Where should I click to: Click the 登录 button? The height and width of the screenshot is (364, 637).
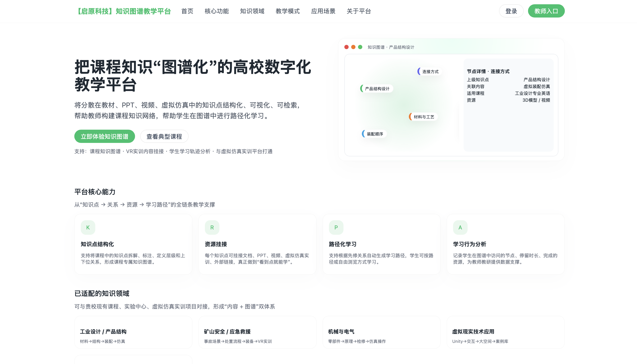(x=511, y=11)
